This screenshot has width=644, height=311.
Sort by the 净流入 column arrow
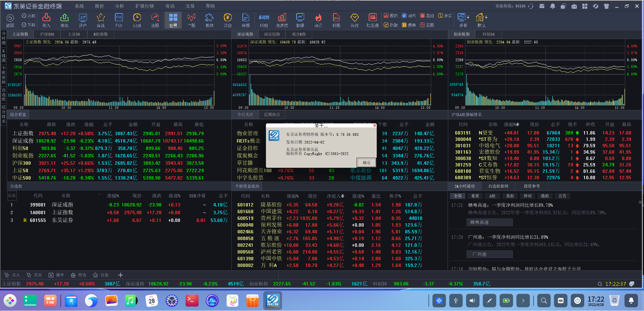[342, 196]
